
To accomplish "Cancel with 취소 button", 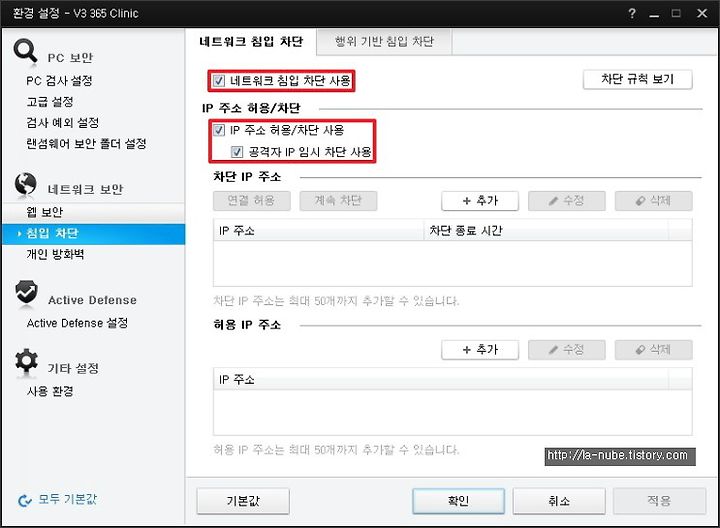I will tap(559, 501).
